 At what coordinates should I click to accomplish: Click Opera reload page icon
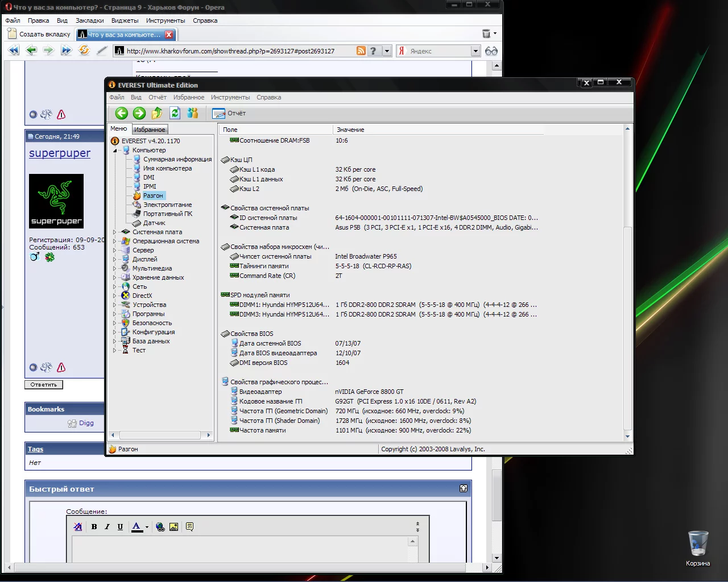tap(84, 51)
